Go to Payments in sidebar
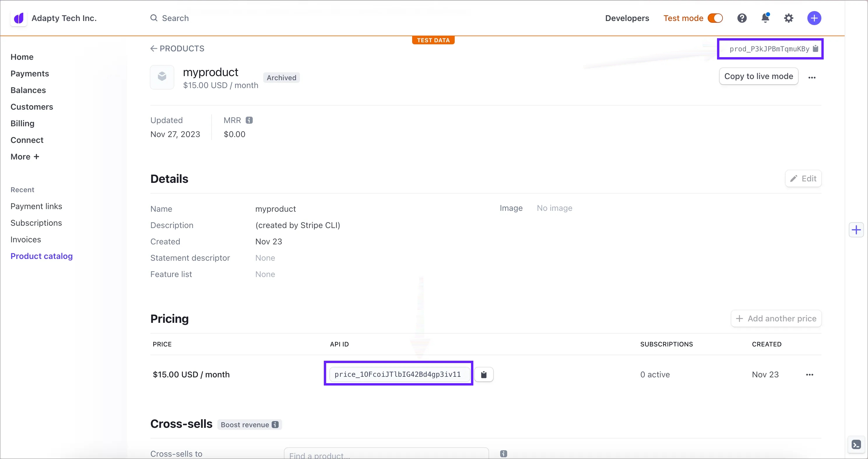 pyautogui.click(x=30, y=73)
